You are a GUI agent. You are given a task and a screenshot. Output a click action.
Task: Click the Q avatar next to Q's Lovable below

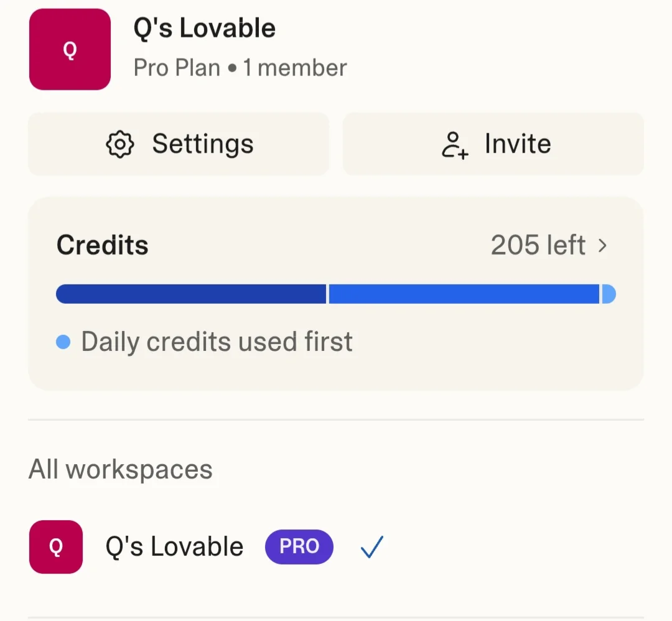pos(55,546)
